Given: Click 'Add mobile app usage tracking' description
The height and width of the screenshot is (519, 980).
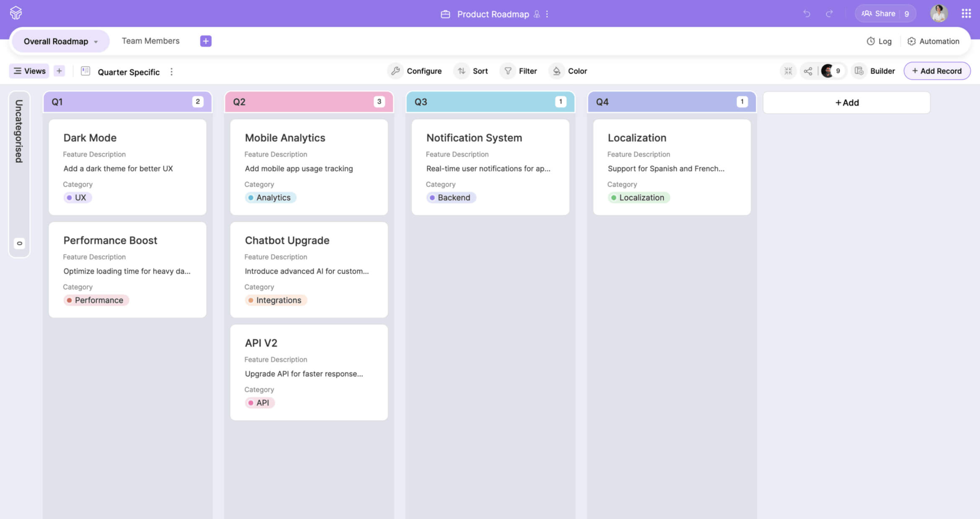Looking at the screenshot, I should (299, 169).
